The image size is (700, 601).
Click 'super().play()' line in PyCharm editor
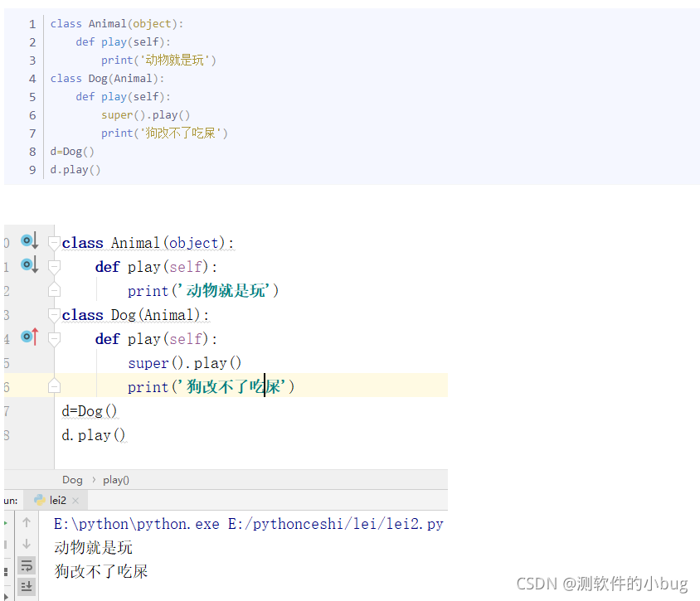coord(184,363)
